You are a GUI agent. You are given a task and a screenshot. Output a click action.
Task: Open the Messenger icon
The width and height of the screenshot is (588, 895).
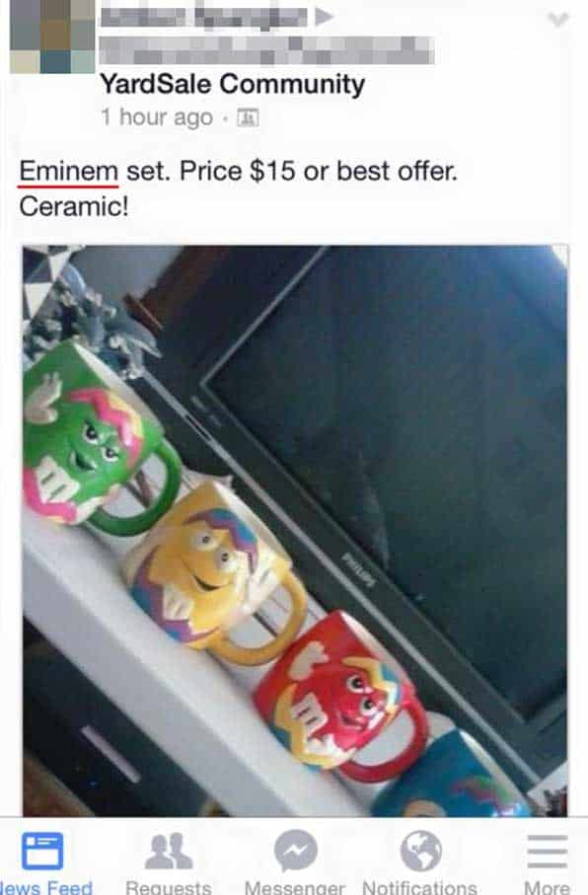click(295, 851)
